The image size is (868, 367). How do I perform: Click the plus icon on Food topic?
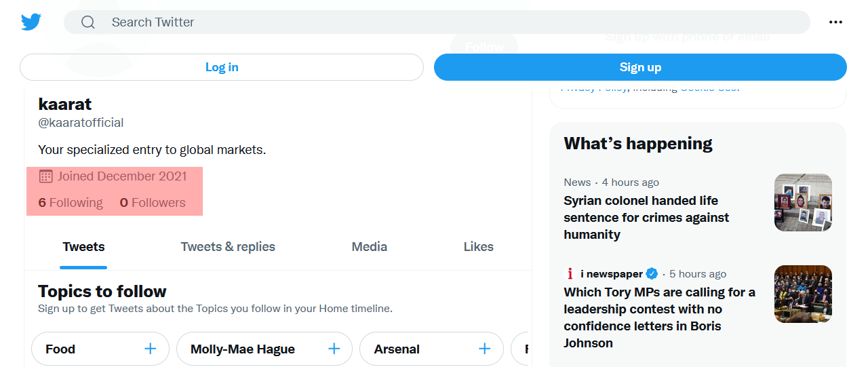(x=151, y=349)
